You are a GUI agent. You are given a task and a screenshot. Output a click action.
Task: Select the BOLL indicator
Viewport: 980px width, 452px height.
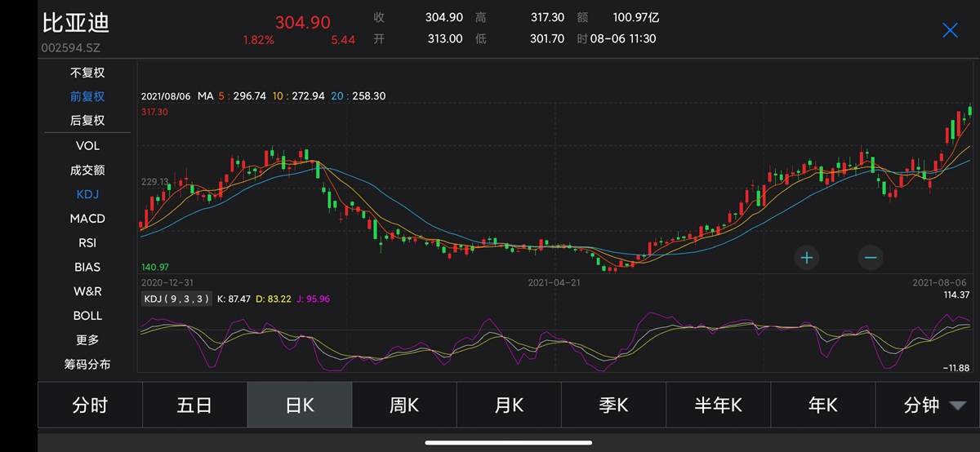click(87, 315)
